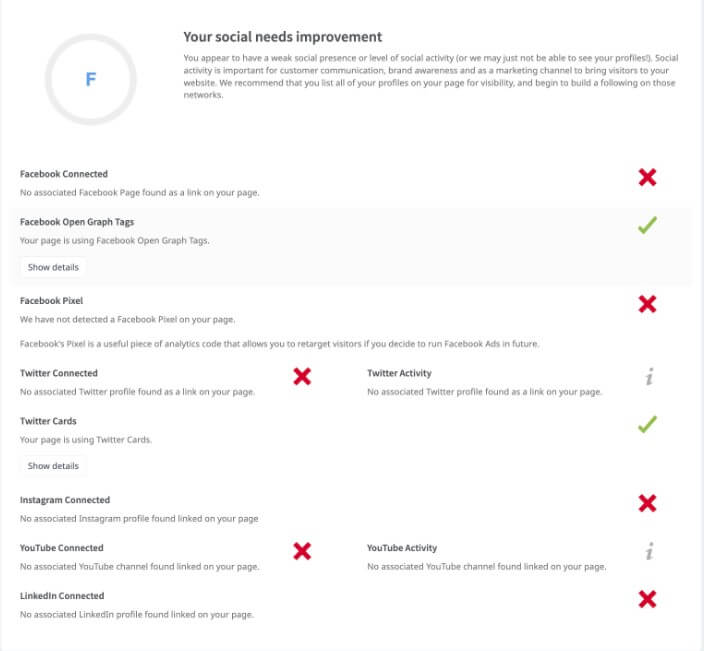Click the red X for LinkedIn Connected
Image resolution: width=704 pixels, height=651 pixels.
[x=647, y=599]
